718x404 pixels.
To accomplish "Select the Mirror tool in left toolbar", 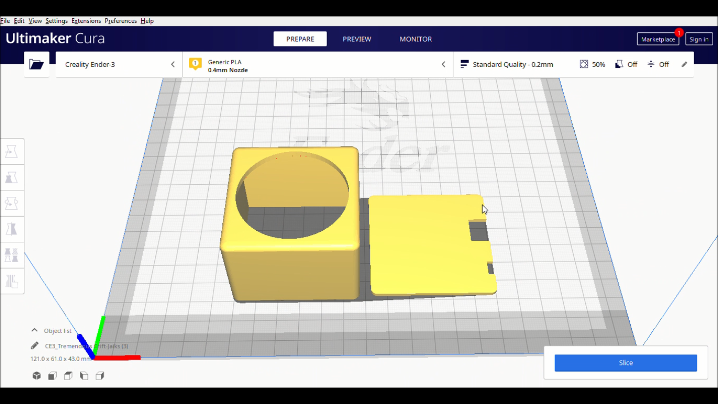I will [11, 229].
